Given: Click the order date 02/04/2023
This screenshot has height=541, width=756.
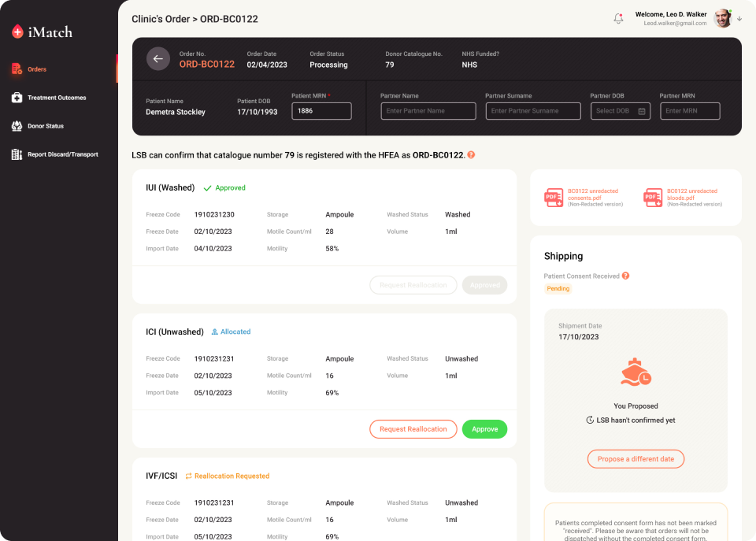Looking at the screenshot, I should tap(267, 65).
